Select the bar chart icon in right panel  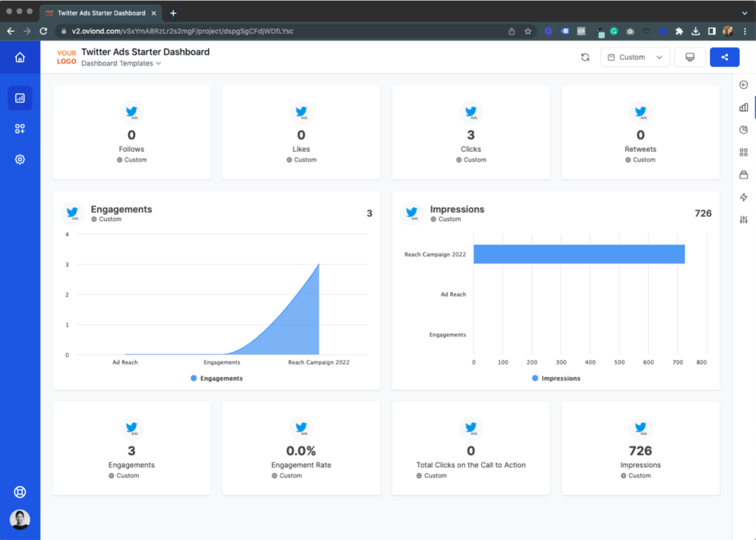pos(744,108)
